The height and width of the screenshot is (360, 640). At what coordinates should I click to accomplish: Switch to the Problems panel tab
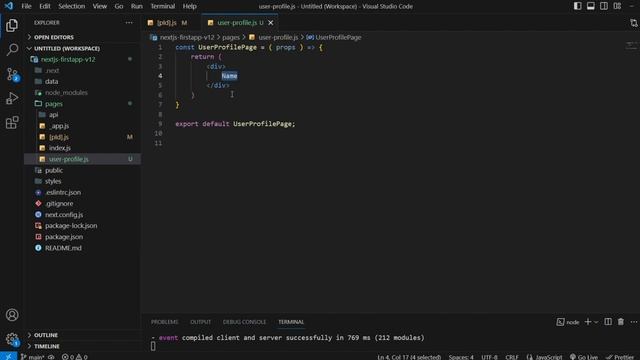point(164,322)
